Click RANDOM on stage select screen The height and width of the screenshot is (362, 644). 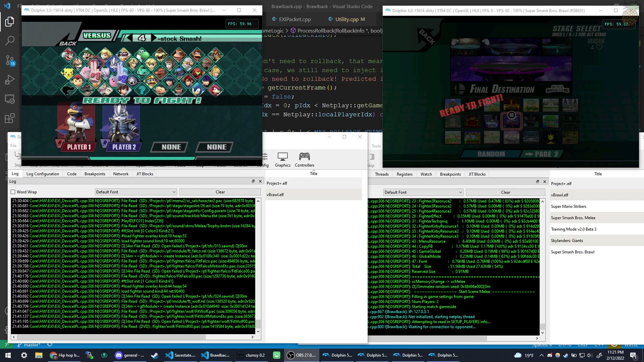(x=491, y=154)
